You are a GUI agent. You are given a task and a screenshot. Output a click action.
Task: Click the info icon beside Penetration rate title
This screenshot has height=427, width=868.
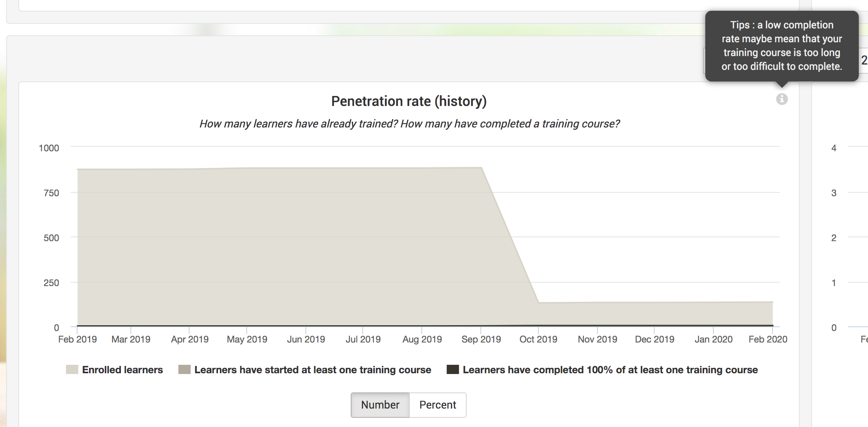782,99
